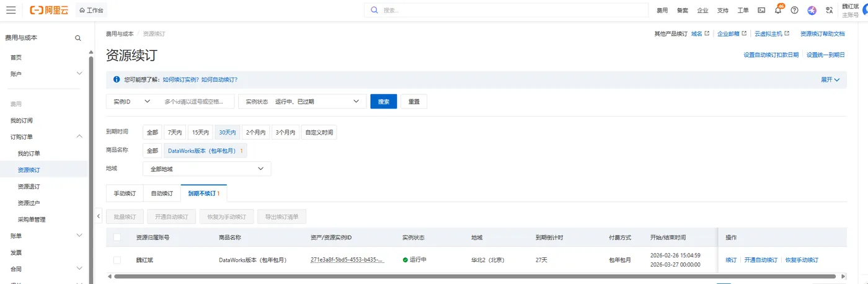Open the 工作台 workbench home
The image size is (868, 284).
(91, 10)
